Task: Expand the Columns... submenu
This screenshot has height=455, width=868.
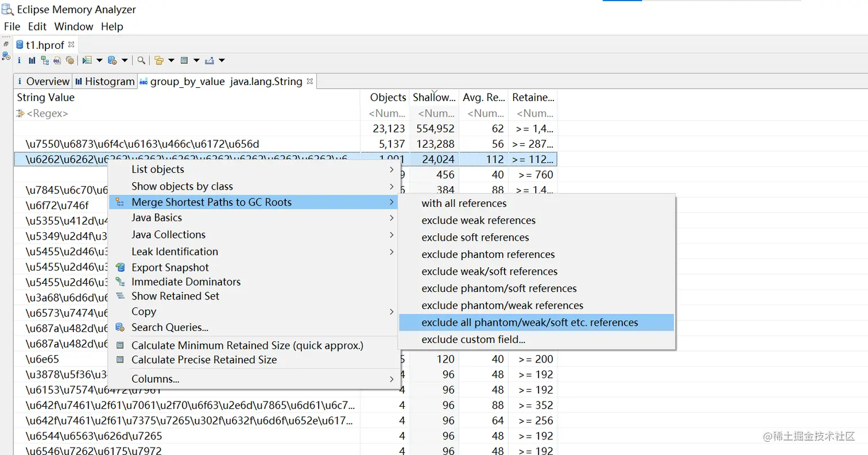Action: (254, 379)
